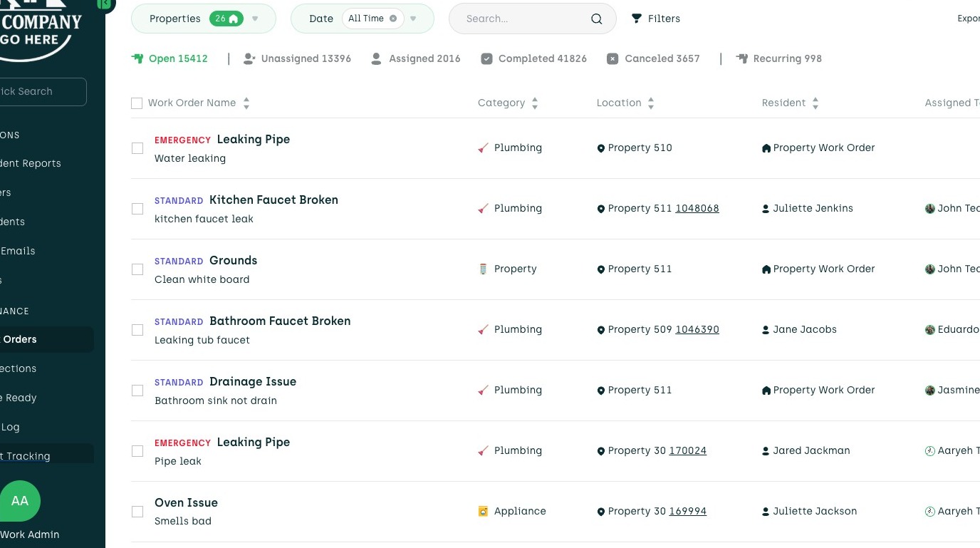Open unit link 1048068
The image size is (980, 548).
click(697, 209)
